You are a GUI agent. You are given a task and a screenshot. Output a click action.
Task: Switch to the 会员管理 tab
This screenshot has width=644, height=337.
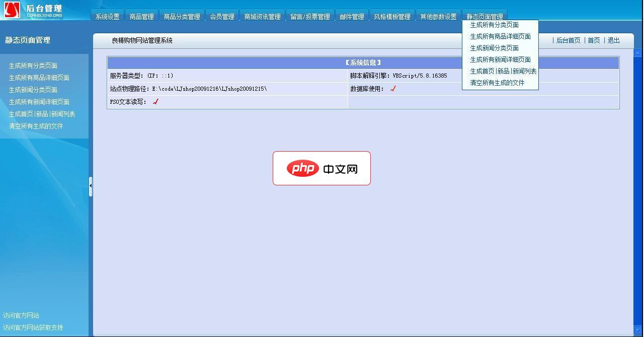(x=222, y=16)
